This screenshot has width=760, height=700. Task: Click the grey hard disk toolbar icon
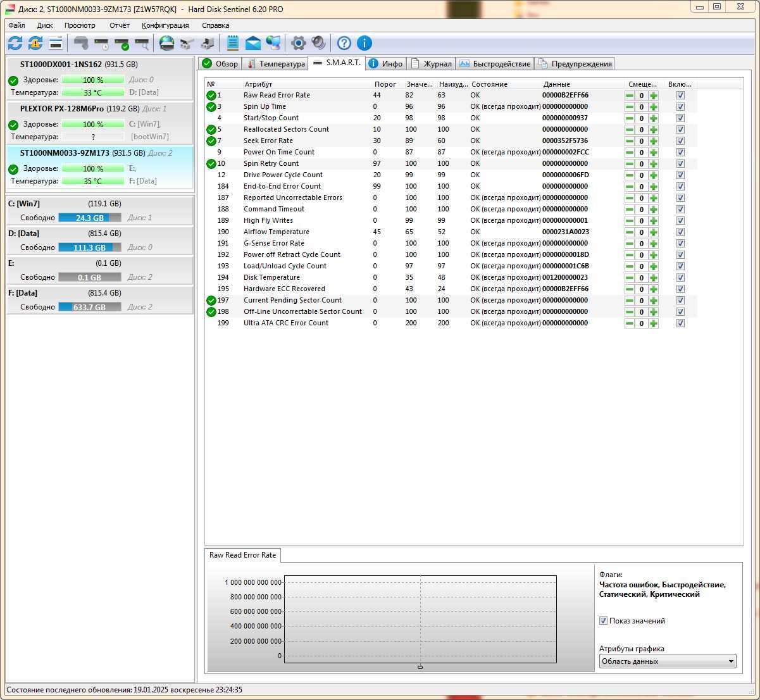[x=81, y=43]
